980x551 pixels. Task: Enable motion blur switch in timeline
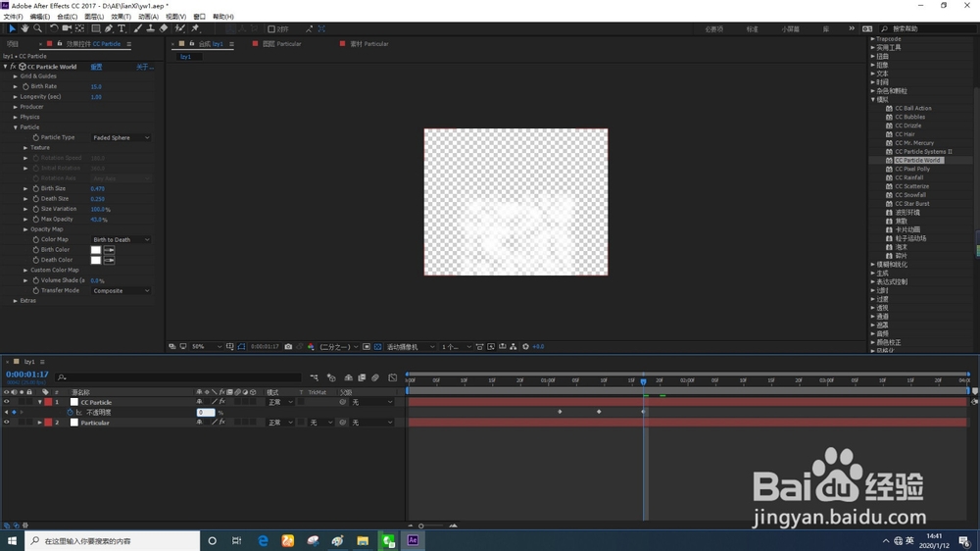[x=375, y=377]
